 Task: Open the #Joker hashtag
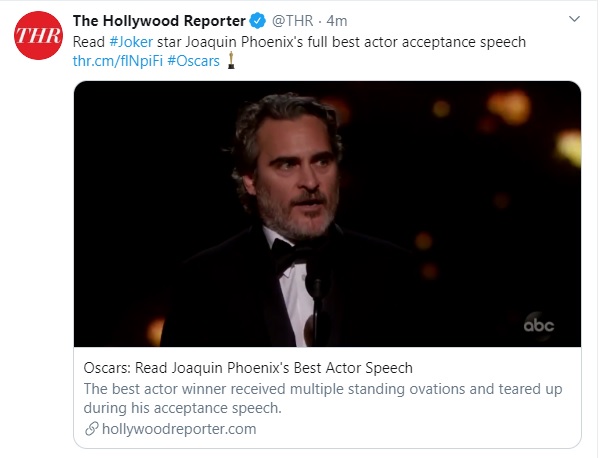click(131, 41)
